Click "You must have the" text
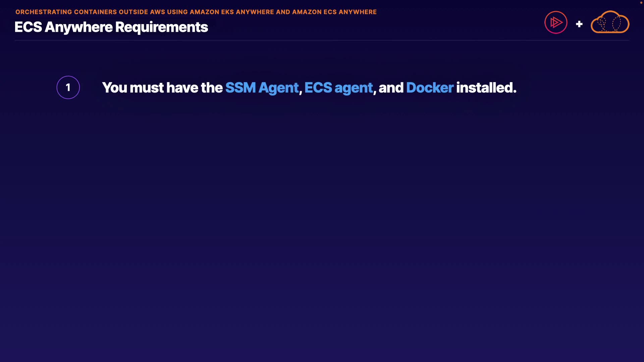 click(x=162, y=88)
